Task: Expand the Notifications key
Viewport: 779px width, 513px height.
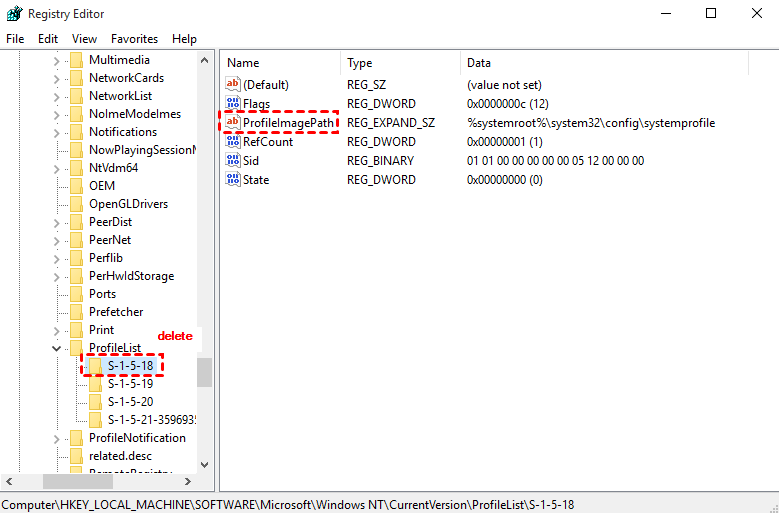Action: coord(56,133)
